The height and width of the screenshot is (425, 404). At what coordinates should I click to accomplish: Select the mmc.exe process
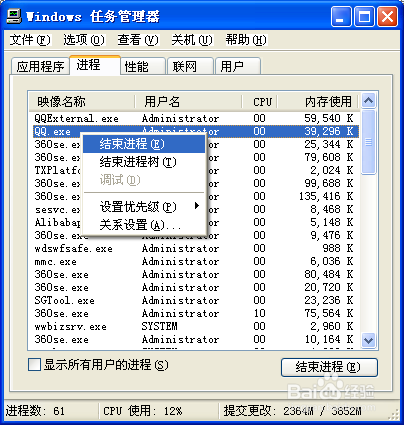tap(56, 262)
